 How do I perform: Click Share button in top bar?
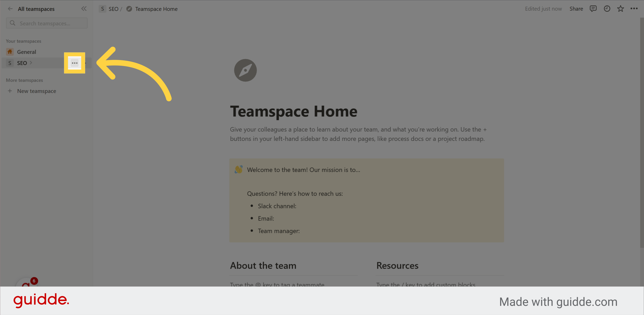(576, 9)
